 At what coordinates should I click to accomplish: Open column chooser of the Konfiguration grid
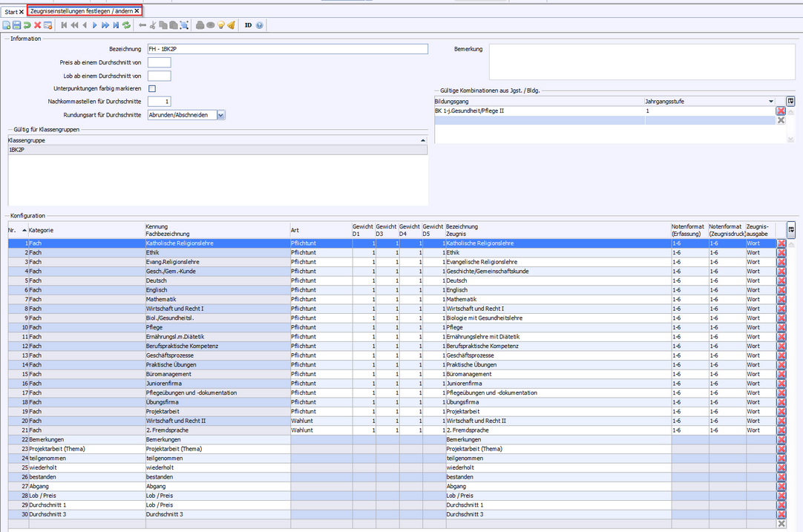coord(791,229)
